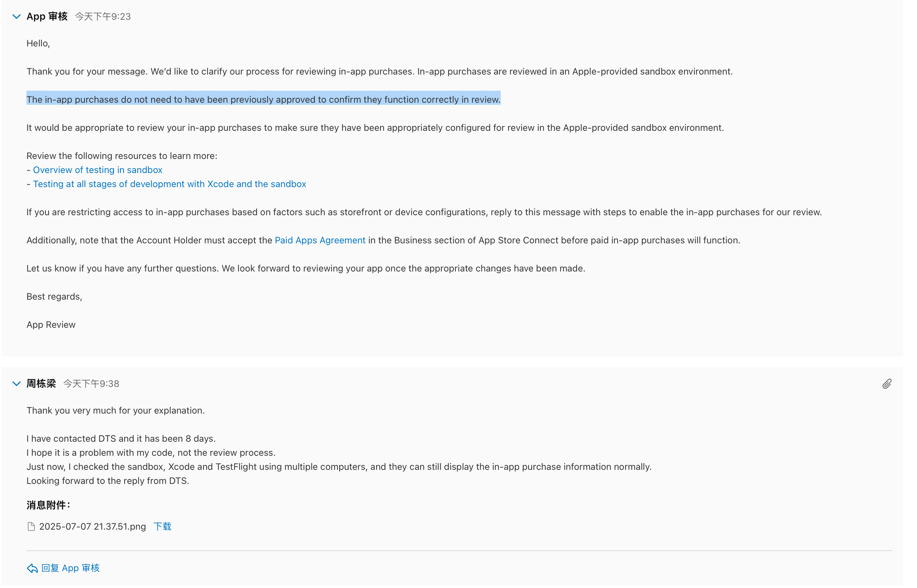Collapse the App 审核 message chevron
This screenshot has height=588, width=917.
(17, 17)
